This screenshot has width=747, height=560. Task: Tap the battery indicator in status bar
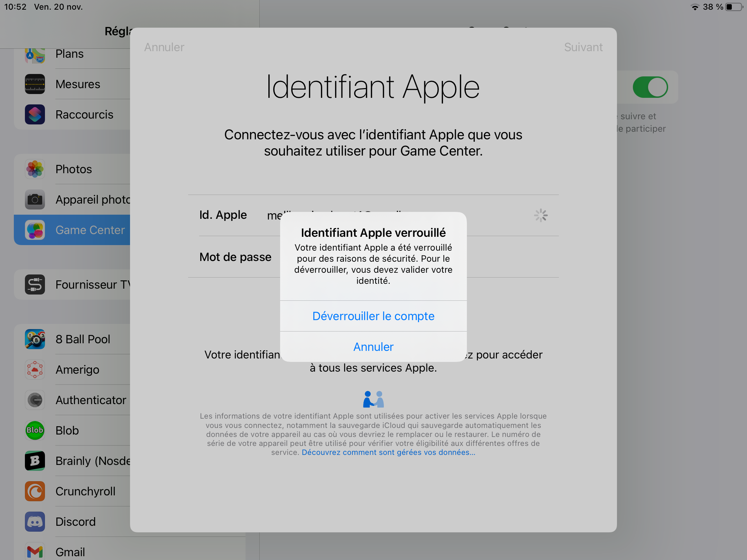734,7
